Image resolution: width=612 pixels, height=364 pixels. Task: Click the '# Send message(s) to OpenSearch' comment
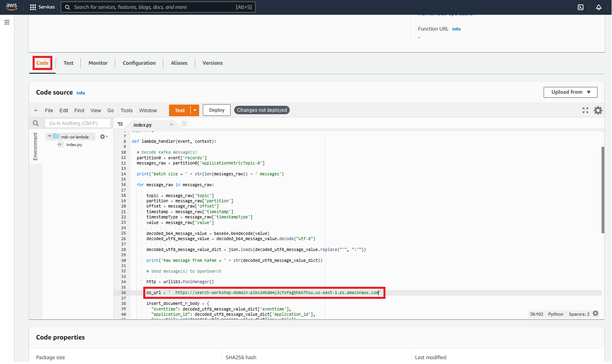click(183, 271)
